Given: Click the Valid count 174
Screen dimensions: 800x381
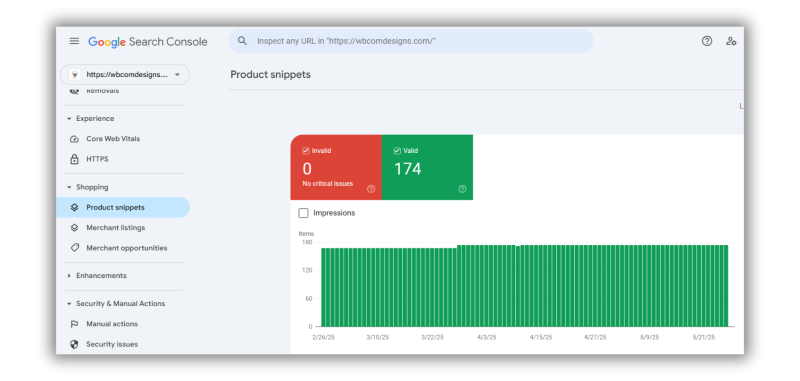Looking at the screenshot, I should coord(408,169).
